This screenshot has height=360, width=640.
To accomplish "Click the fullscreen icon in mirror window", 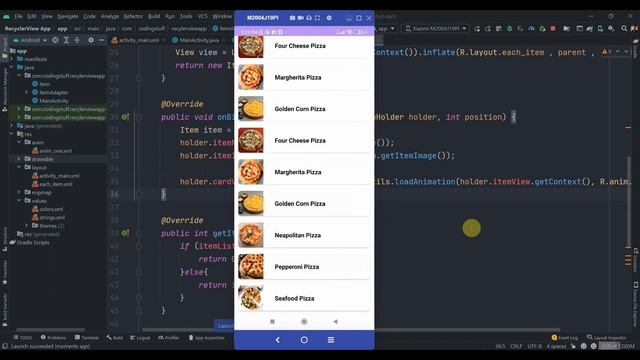I will [318, 18].
